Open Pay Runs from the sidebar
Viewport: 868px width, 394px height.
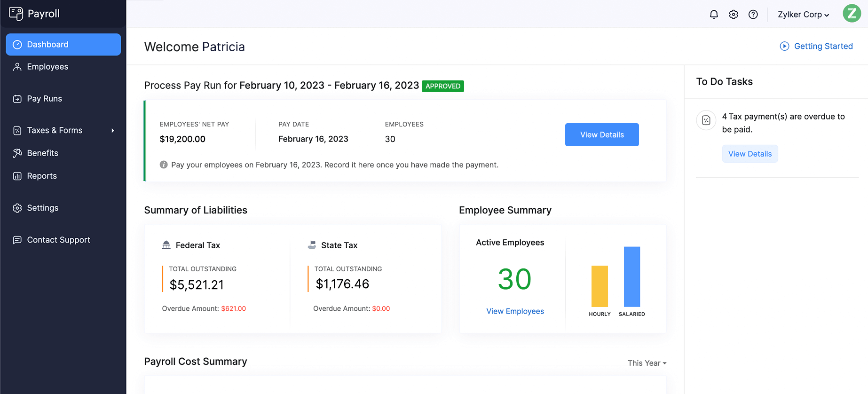[44, 99]
